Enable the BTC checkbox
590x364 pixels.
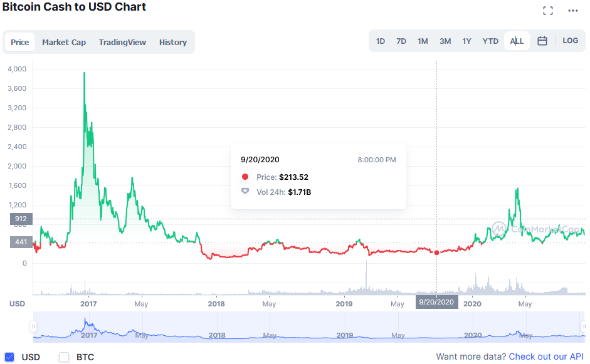coord(64,357)
